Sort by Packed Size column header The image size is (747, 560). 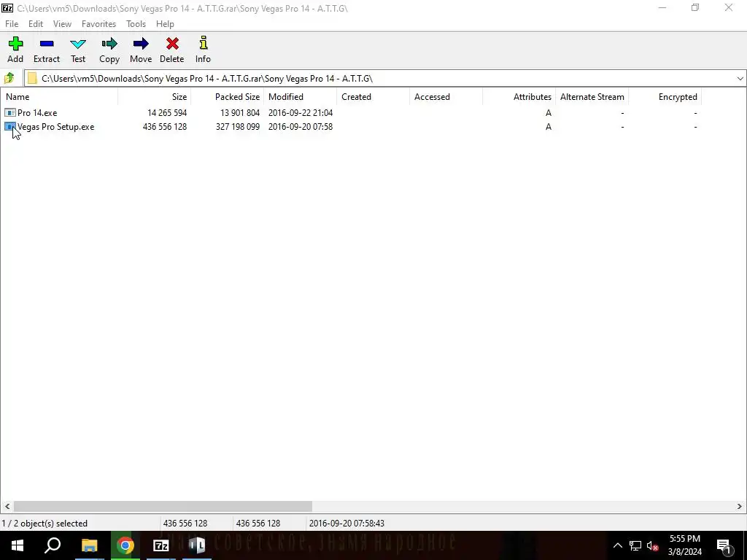[x=228, y=97]
